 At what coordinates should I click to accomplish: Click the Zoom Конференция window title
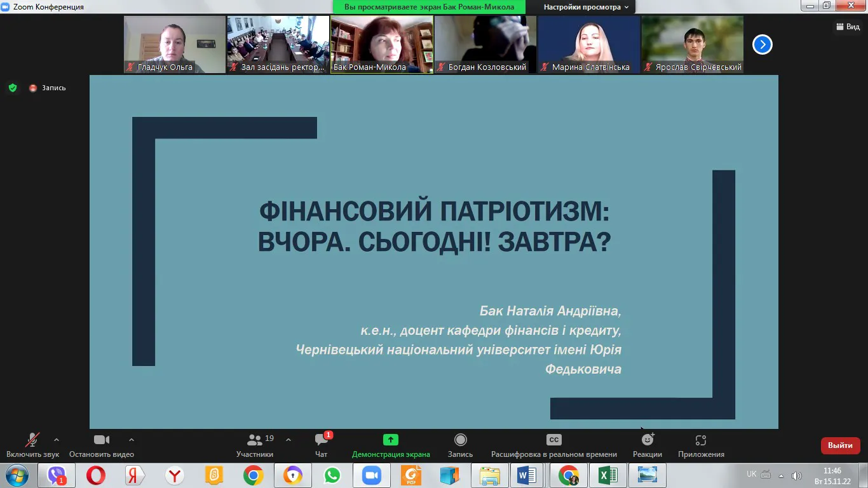point(48,6)
